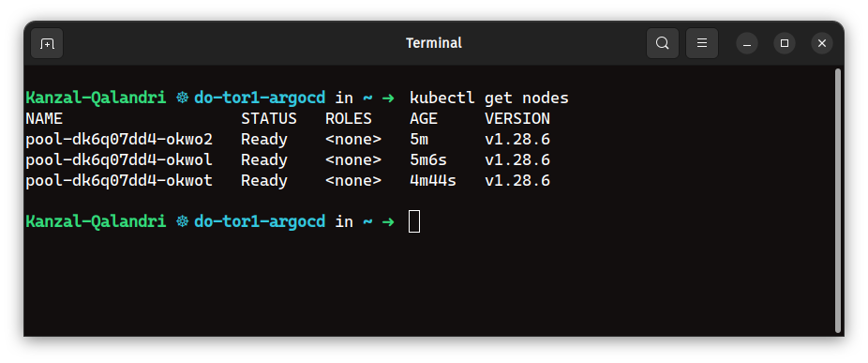Screen dimensions: 868x363
Task: Click the ROLES column header
Action: (x=349, y=118)
